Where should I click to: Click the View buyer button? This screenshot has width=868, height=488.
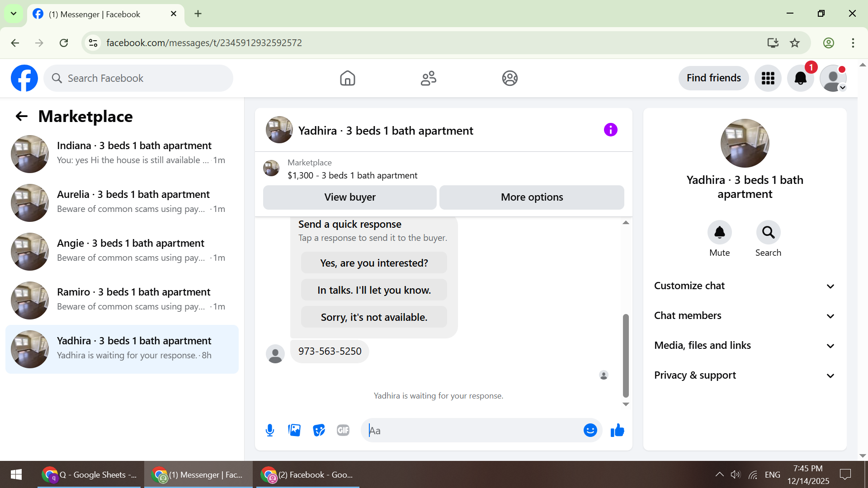pos(349,197)
